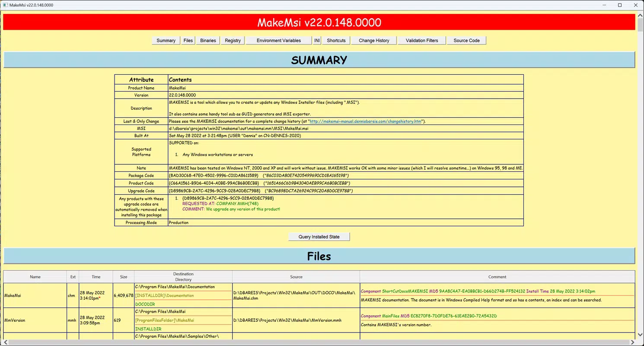644x346 pixels.
Task: Click the Query Installed State button
Action: (x=319, y=237)
